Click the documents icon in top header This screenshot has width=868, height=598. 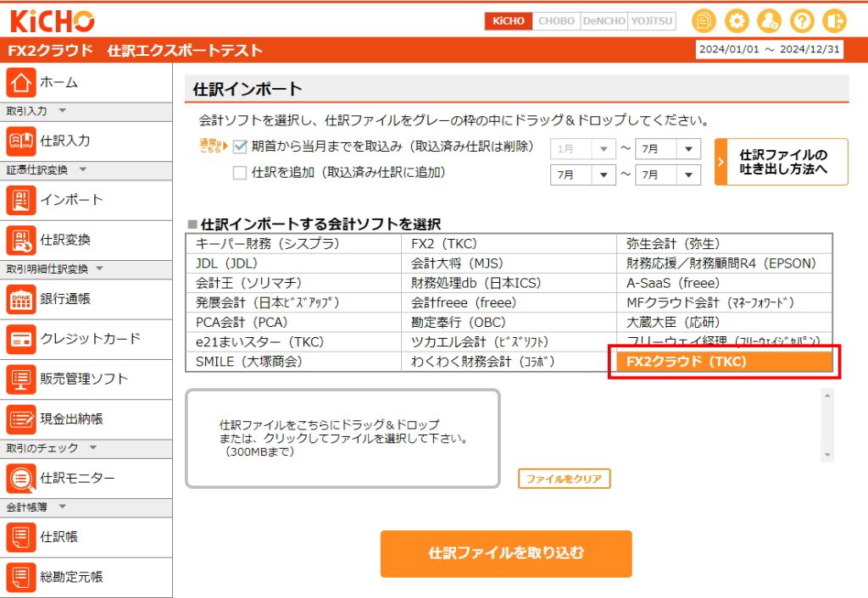[x=704, y=21]
